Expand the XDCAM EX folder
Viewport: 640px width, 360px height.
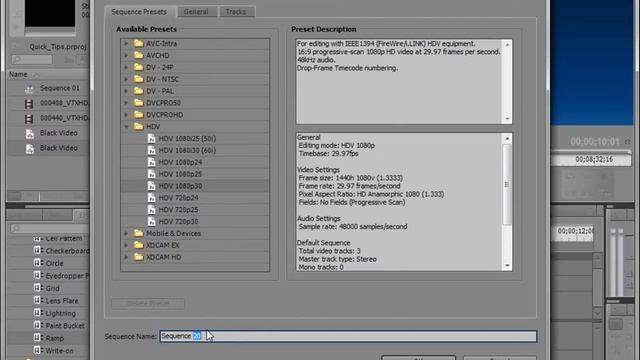click(126, 245)
